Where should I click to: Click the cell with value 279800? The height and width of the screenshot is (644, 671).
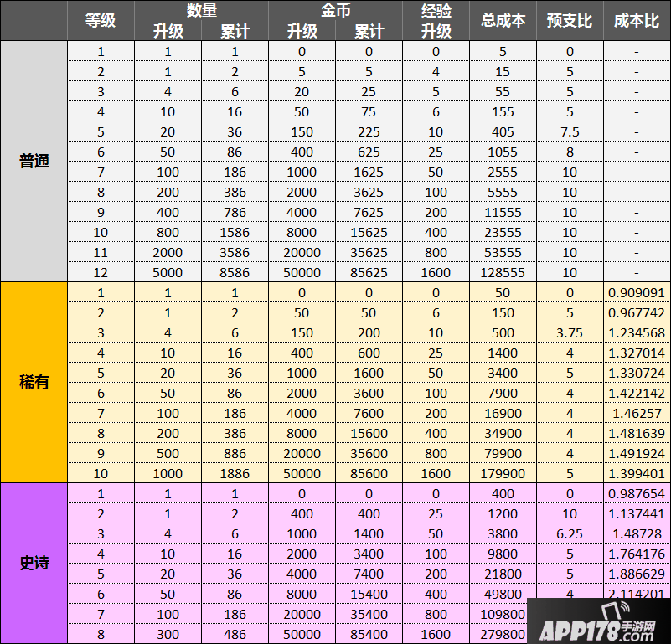(503, 634)
